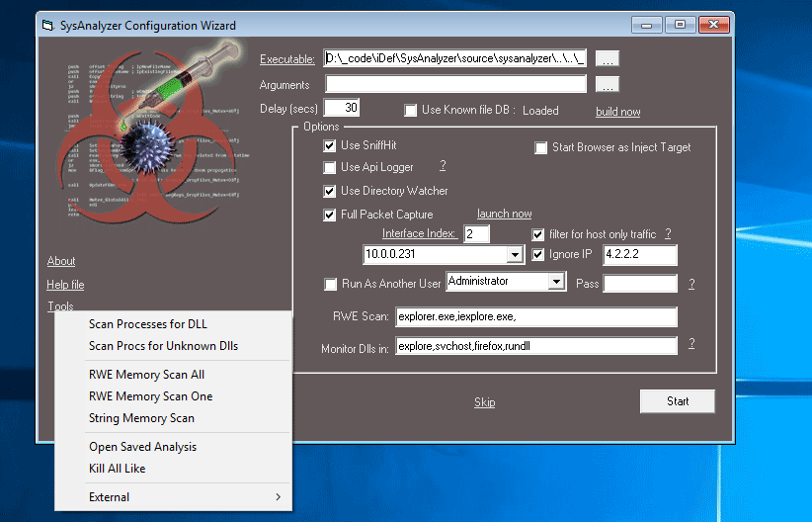
Task: Browse for Executable with ellipsis button
Action: click(x=608, y=58)
